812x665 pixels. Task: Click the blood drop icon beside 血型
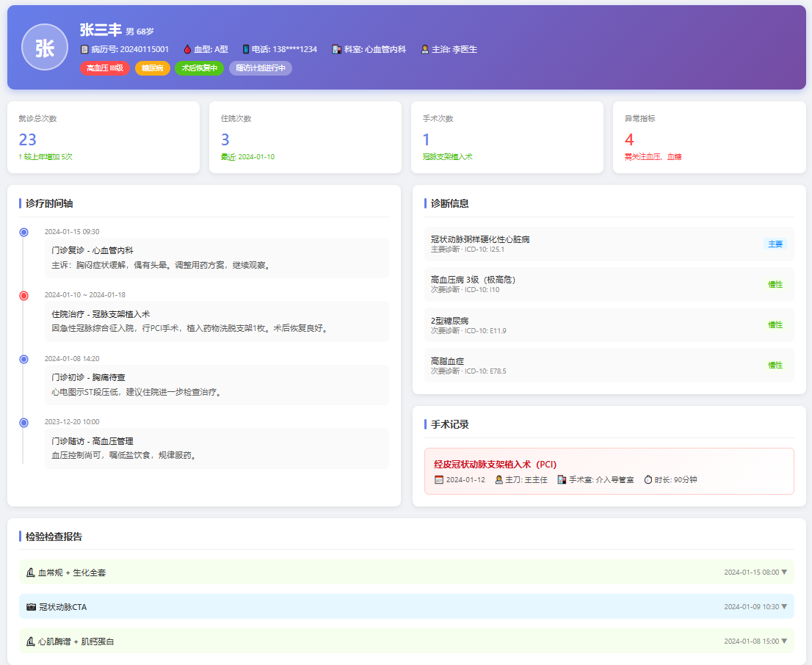tap(187, 49)
